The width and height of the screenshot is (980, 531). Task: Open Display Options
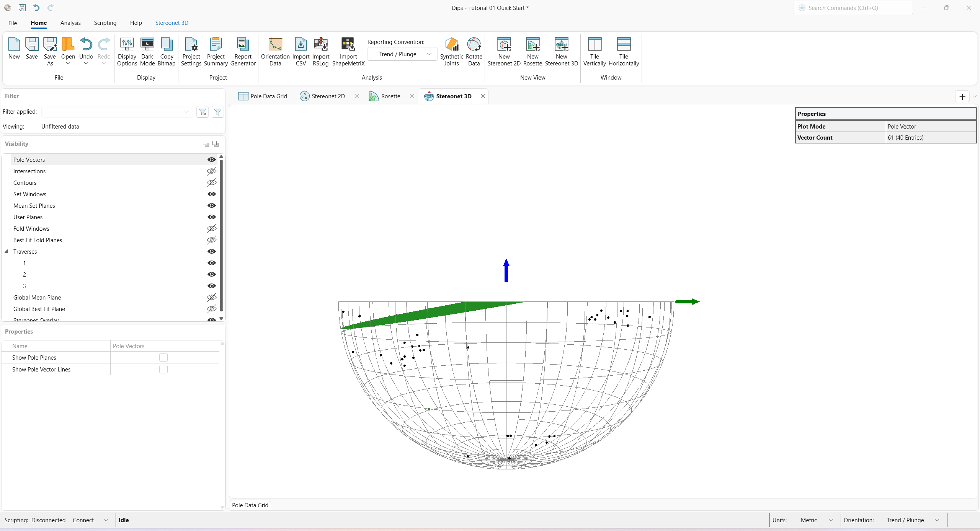pos(127,52)
